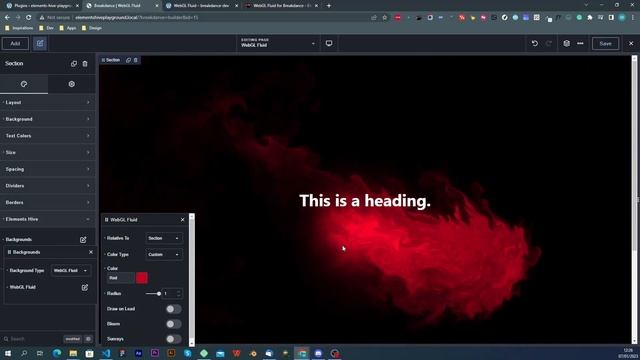Open the WebGL Fluid settings edit icon
The height and width of the screenshot is (360, 640).
coord(85,287)
